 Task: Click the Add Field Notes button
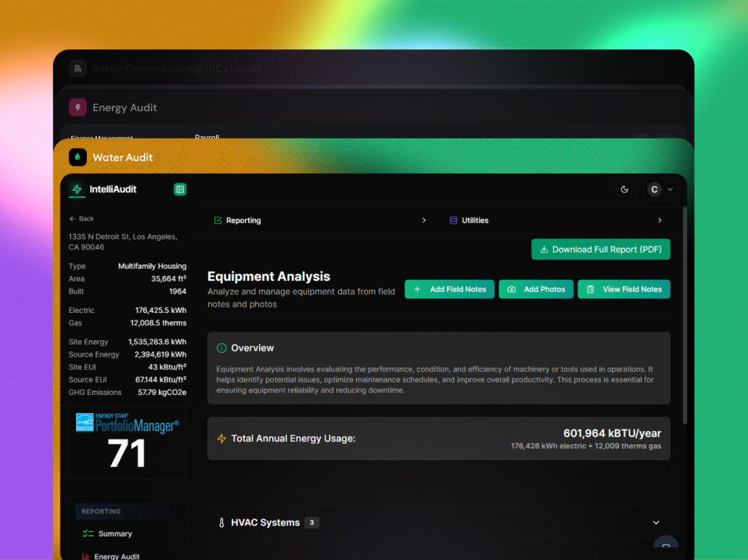pyautogui.click(x=450, y=289)
